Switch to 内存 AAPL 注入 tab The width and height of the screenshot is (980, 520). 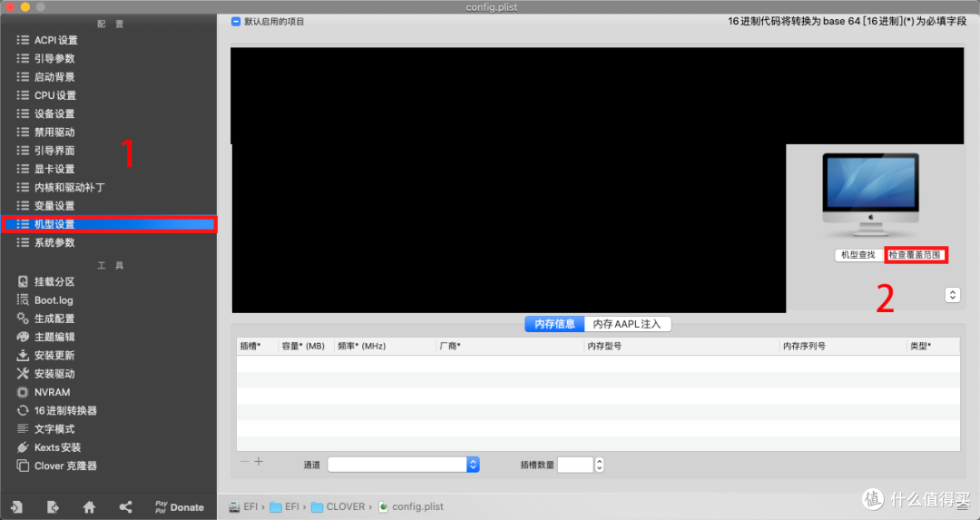click(x=628, y=324)
